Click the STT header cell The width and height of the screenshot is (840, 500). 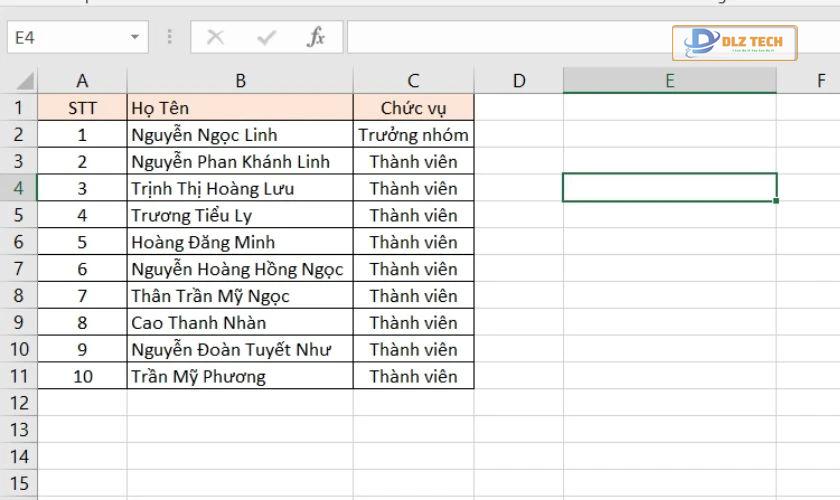pos(82,108)
